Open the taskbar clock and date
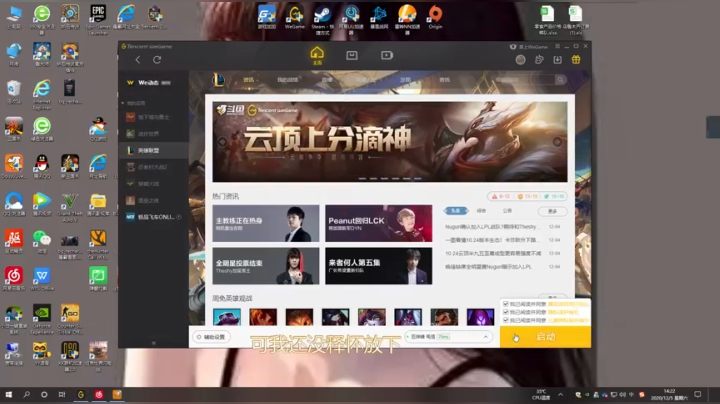The height and width of the screenshot is (404, 720). [x=669, y=394]
